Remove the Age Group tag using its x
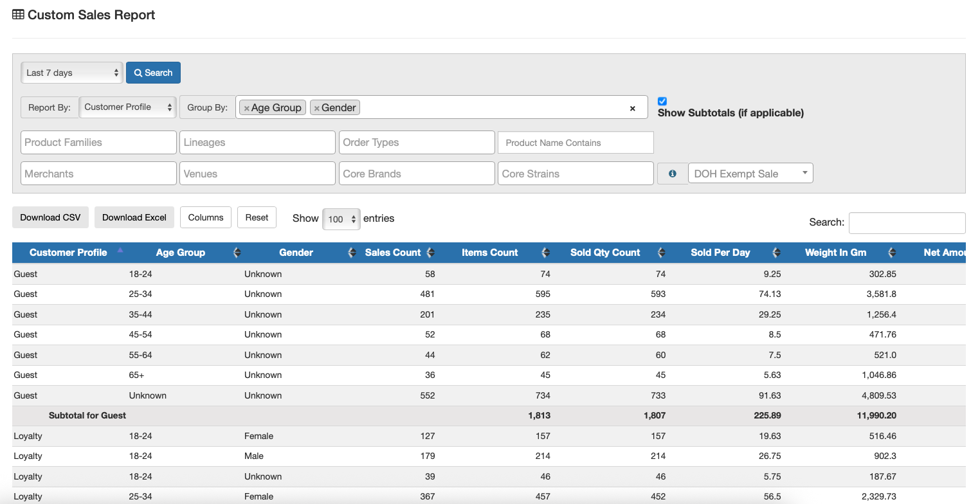Screen dimensions: 980x504 247,108
